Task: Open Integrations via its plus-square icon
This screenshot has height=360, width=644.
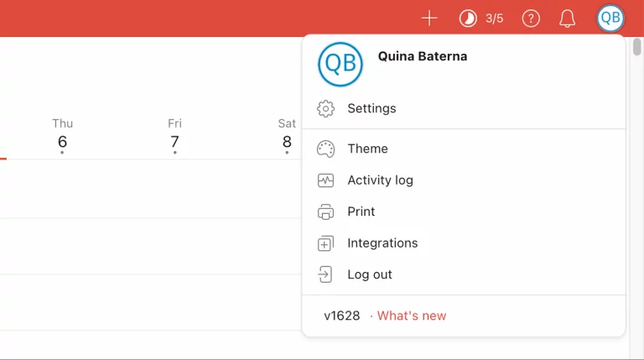Action: 325,243
